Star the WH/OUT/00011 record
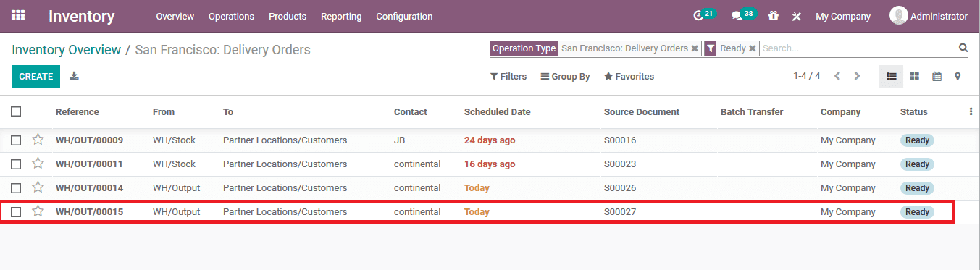 tap(38, 164)
